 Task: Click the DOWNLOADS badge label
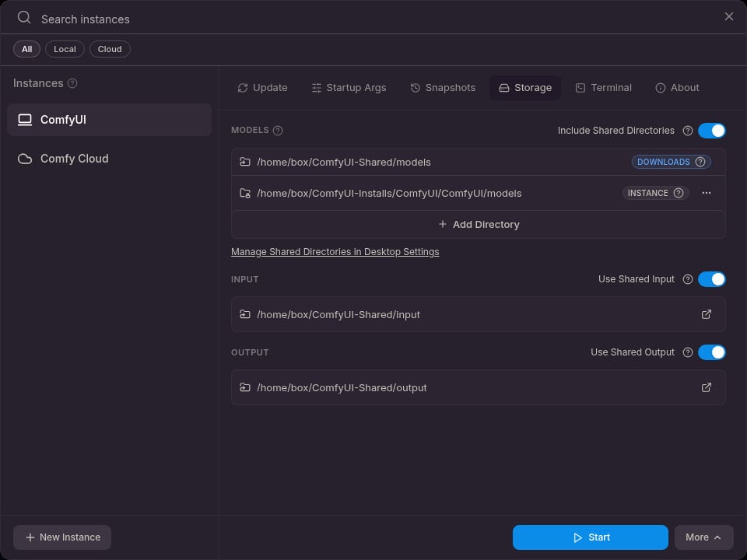click(x=663, y=162)
